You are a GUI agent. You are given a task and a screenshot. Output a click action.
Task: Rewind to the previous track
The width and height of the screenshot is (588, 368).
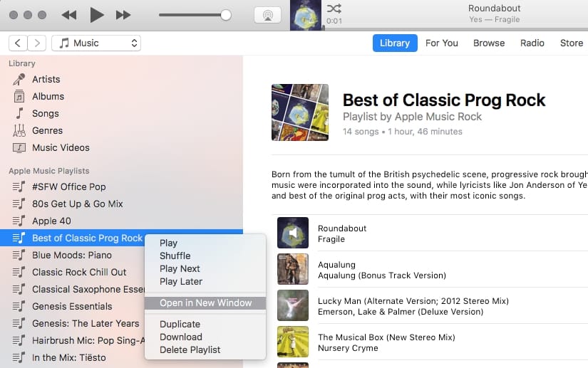pos(69,14)
